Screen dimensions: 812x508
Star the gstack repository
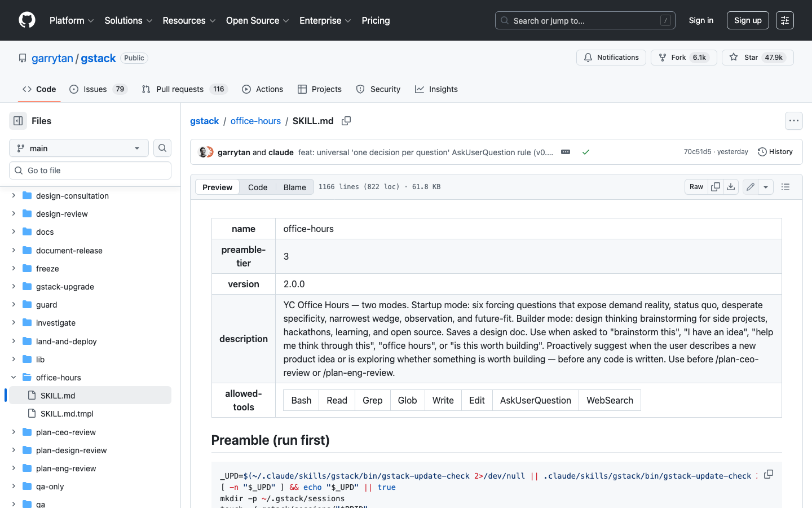click(x=758, y=58)
